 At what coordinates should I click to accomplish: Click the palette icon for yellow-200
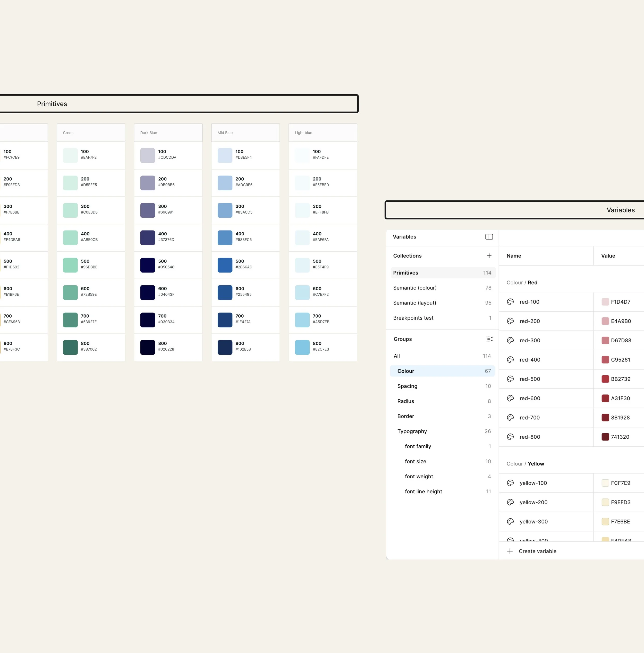(x=510, y=502)
